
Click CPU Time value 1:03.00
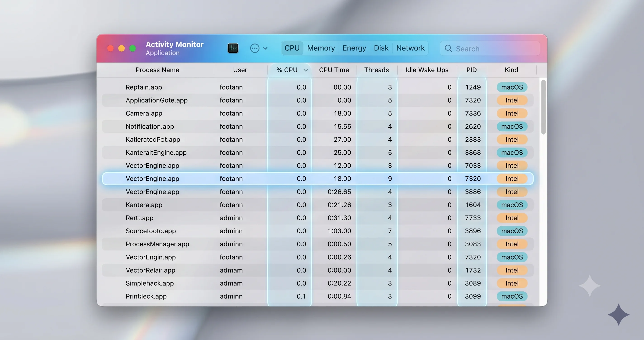point(339,231)
